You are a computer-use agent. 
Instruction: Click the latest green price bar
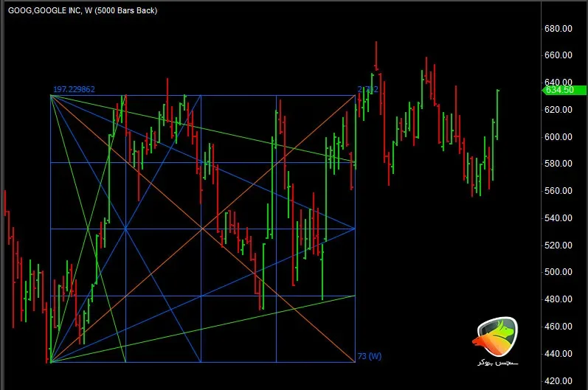pyautogui.click(x=498, y=114)
